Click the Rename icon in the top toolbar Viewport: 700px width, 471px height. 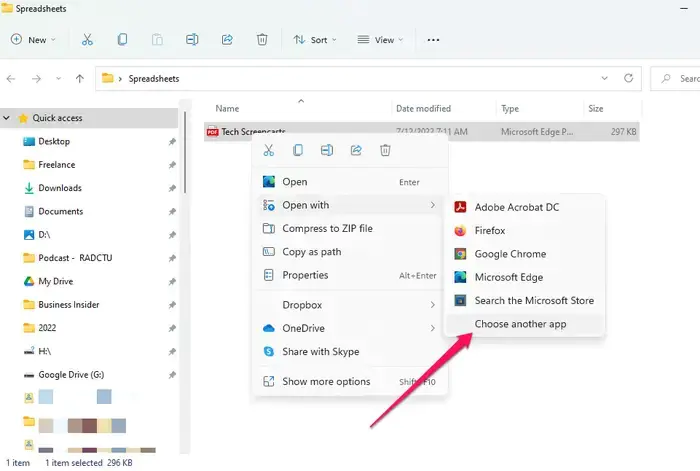[192, 40]
